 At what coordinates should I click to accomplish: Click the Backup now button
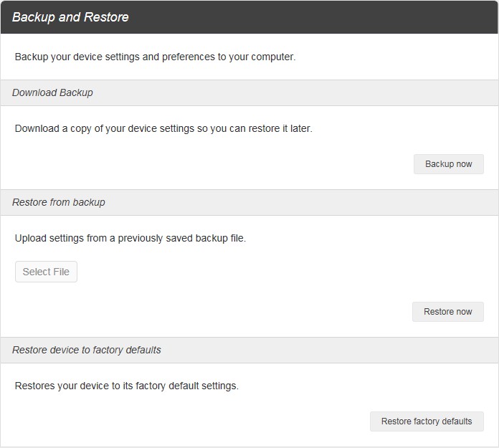click(448, 164)
